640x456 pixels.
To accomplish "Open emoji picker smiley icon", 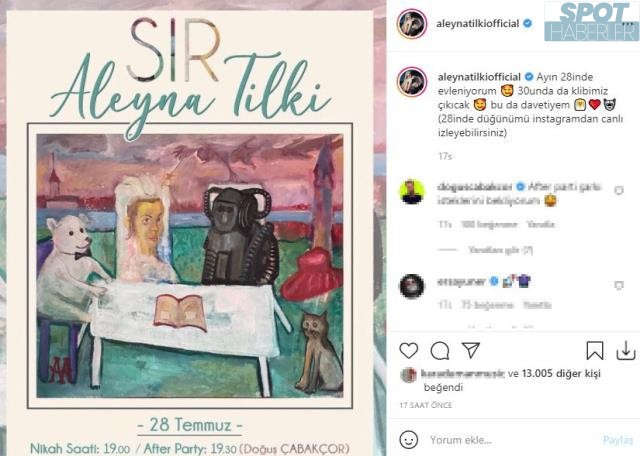I will 409,440.
